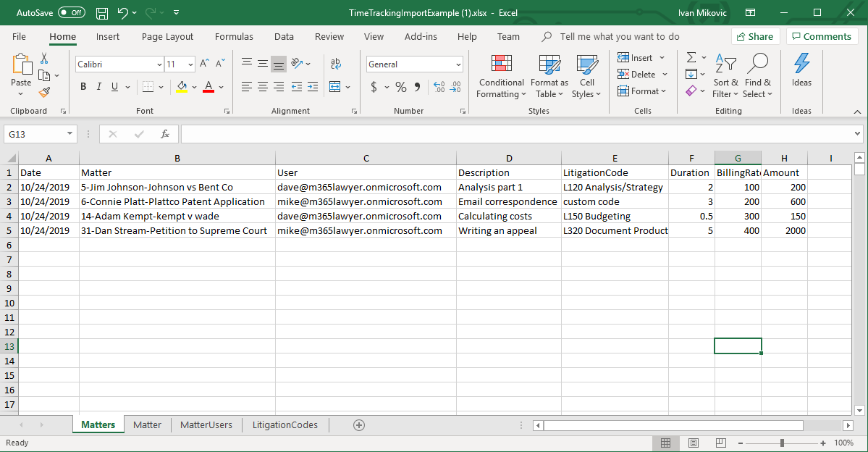Toggle Bold formatting
The width and height of the screenshot is (868, 452).
tap(83, 87)
